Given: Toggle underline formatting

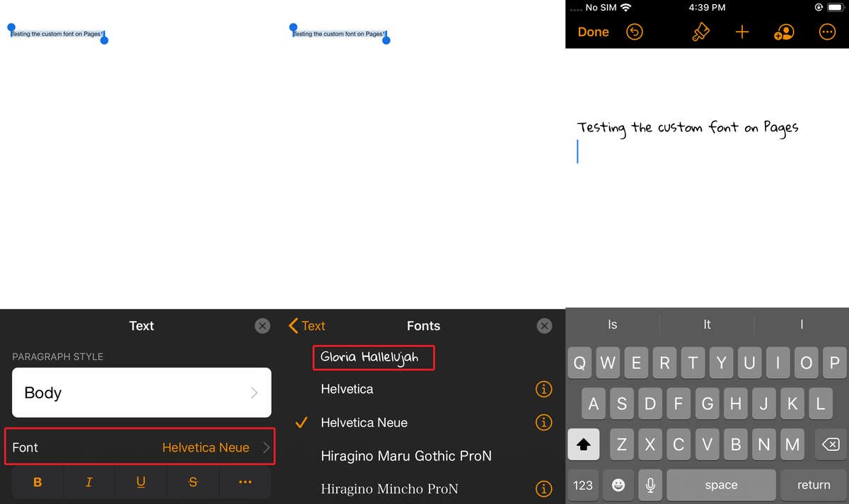Looking at the screenshot, I should click(141, 481).
